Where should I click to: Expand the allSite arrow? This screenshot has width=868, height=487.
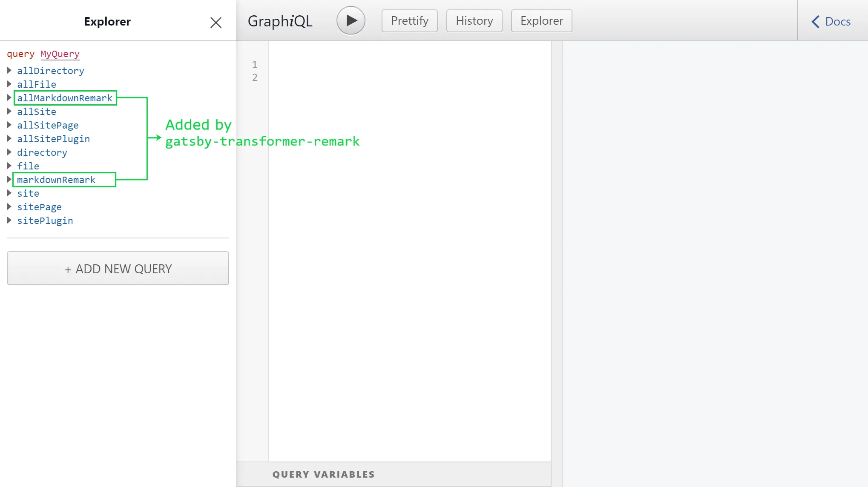coord(9,111)
